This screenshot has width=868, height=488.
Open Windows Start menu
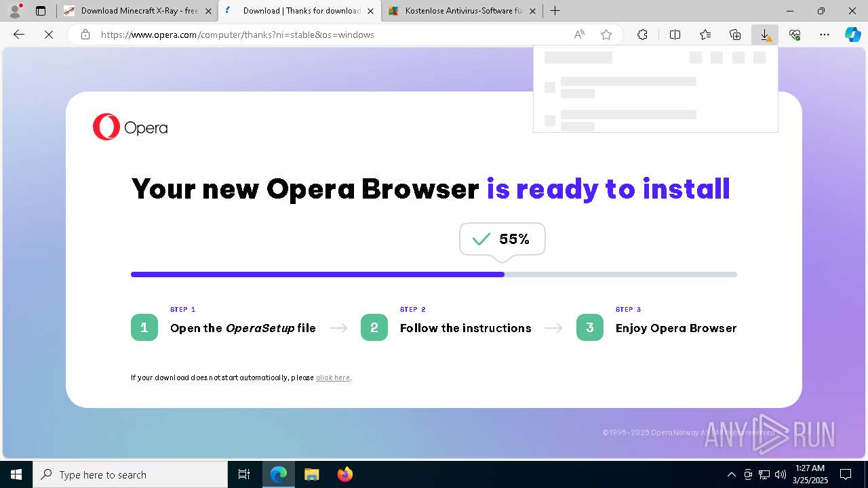(16, 474)
